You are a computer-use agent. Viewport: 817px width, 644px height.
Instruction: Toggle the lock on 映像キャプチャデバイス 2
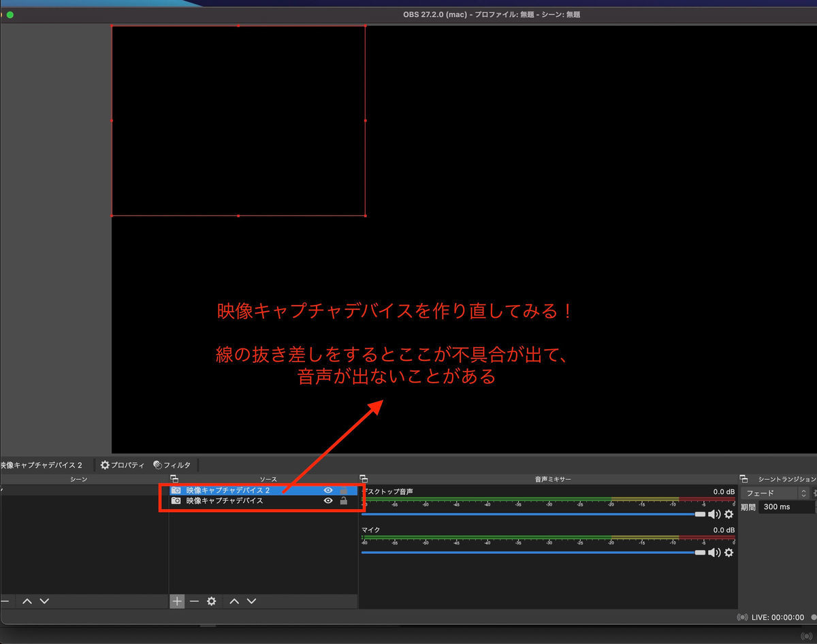(344, 490)
